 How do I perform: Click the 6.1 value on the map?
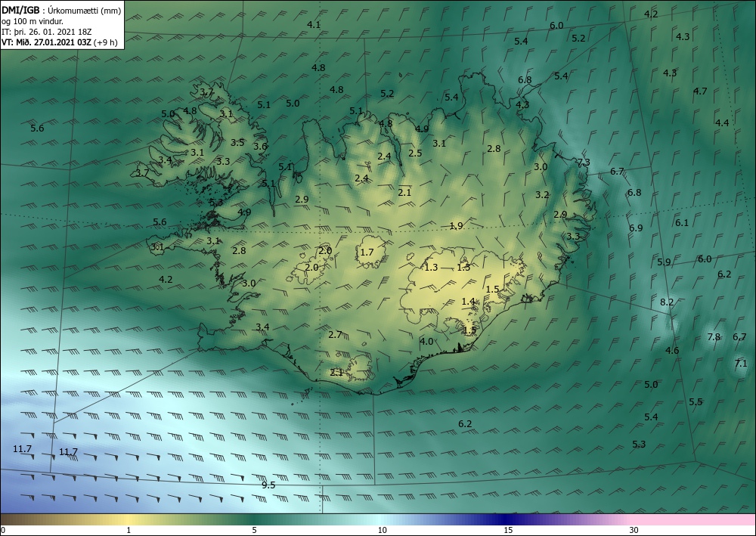coord(682,223)
